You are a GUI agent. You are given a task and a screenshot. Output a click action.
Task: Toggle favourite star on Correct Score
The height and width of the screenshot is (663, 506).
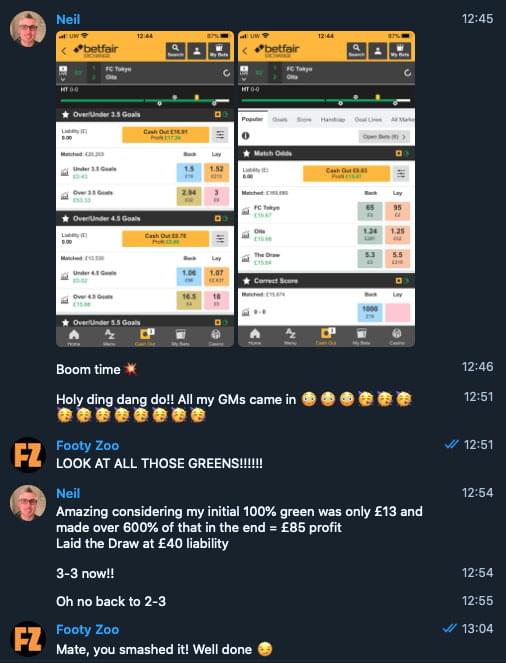pos(246,281)
